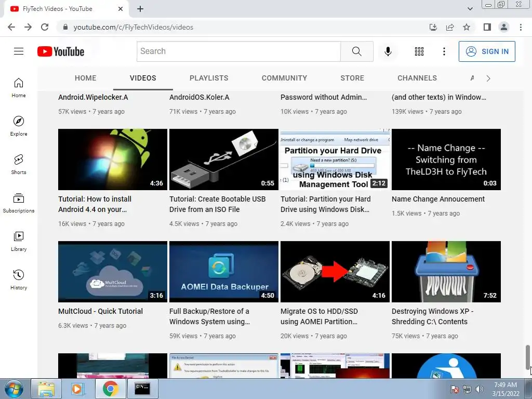This screenshot has width=532, height=399.
Task: Click the hard drive to SSD thumbnail 4:16
Action: [x=335, y=272]
